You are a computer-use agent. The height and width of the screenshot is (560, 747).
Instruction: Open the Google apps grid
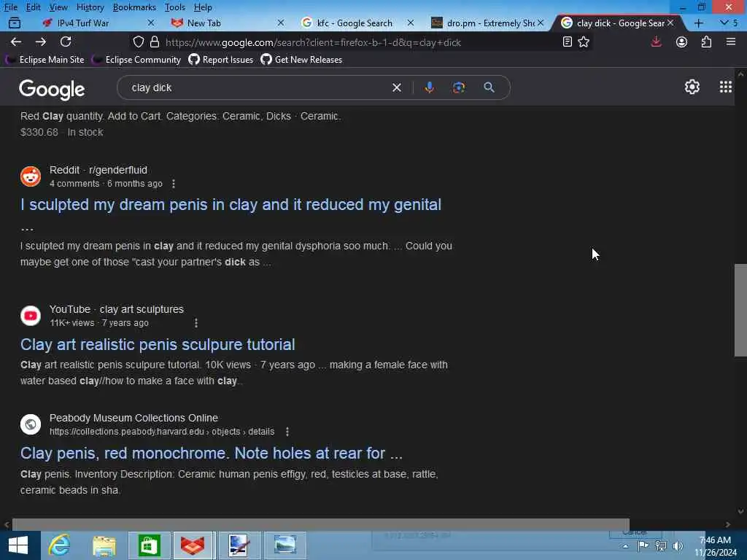(726, 87)
